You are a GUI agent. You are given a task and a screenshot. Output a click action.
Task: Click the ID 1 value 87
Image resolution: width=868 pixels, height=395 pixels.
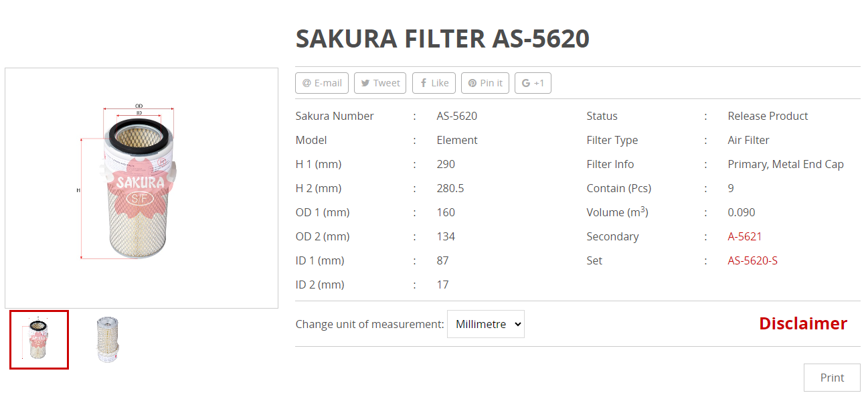[443, 260]
